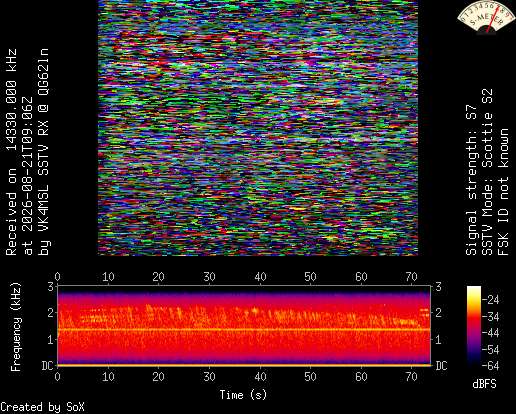The height and width of the screenshot is (414, 516).
Task: Click the -24 value on the dBFS scale
Action: pos(491,300)
